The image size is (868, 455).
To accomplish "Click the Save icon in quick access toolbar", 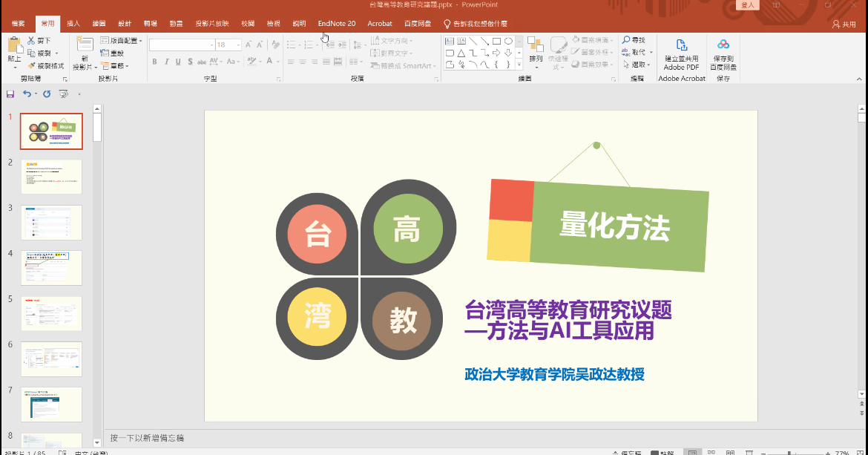I will (x=10, y=94).
